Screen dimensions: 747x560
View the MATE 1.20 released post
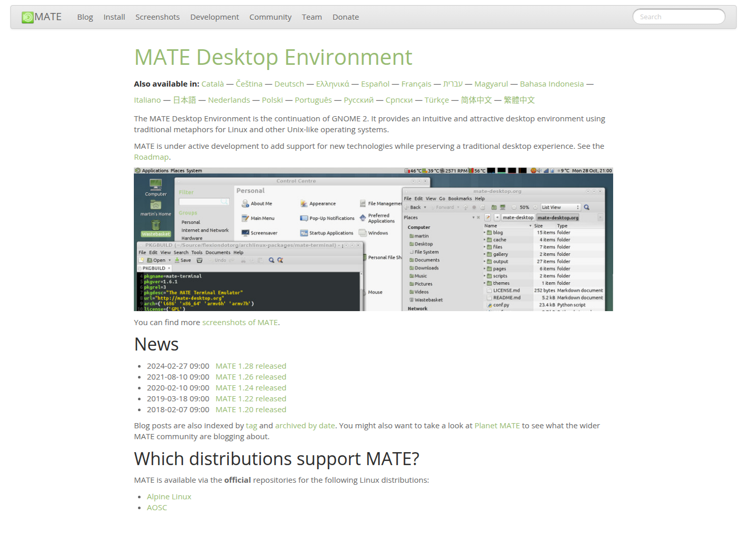(x=251, y=410)
